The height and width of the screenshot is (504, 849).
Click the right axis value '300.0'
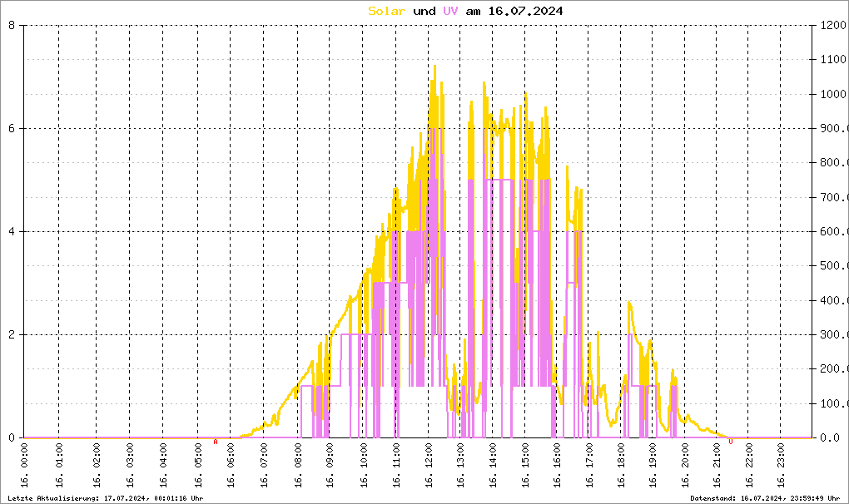tap(834, 334)
